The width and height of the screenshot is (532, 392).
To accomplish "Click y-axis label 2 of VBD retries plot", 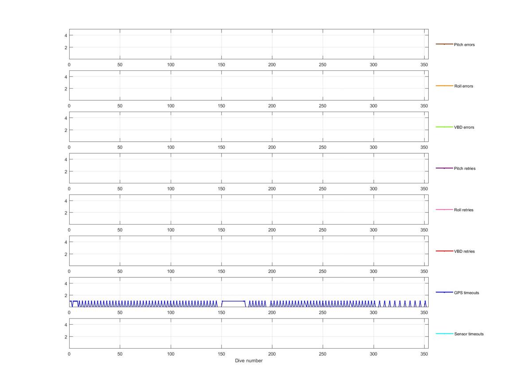I will [x=66, y=254].
